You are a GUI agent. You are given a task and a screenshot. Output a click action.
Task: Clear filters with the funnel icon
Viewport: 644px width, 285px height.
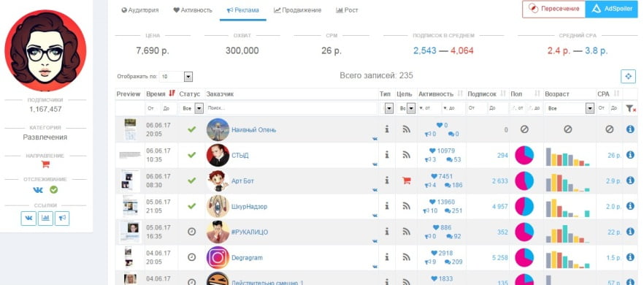630,109
